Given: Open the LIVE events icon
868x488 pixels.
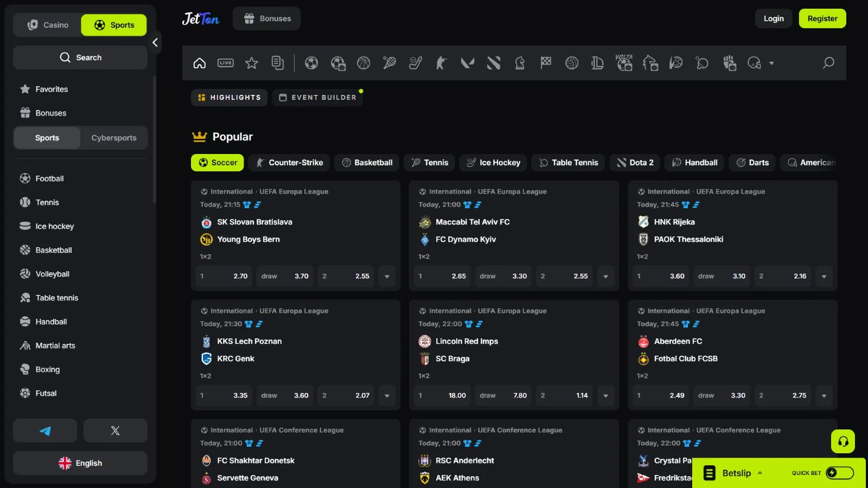Looking at the screenshot, I should point(226,63).
